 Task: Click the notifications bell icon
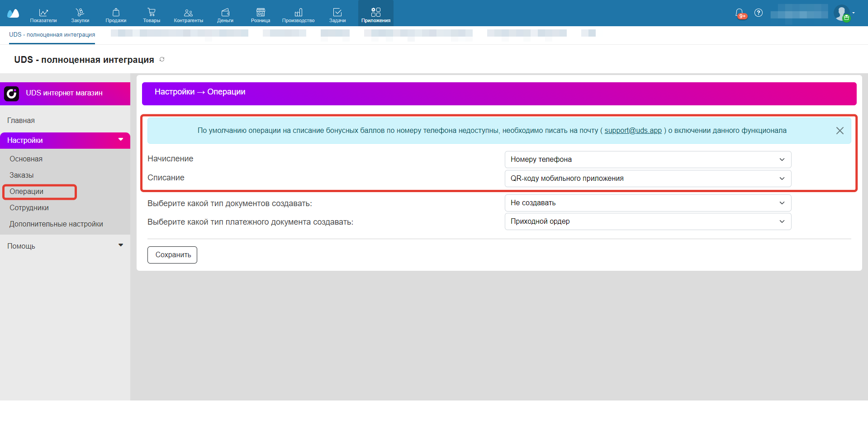[x=740, y=13]
